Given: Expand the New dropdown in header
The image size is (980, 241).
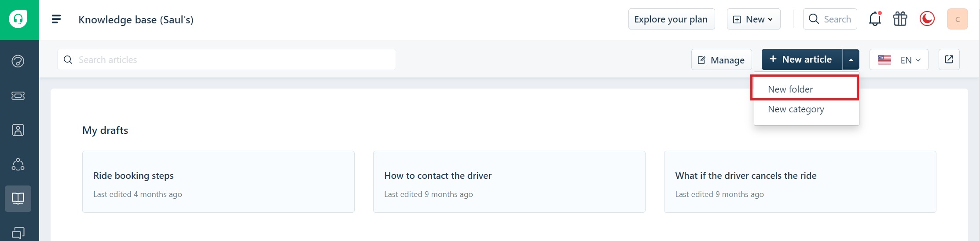Looking at the screenshot, I should coord(753,19).
